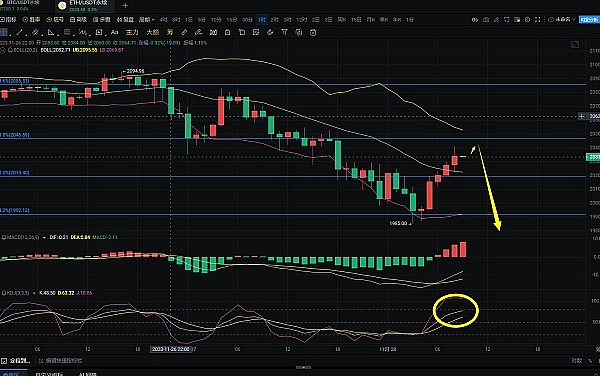The width and height of the screenshot is (600, 376).
Task: Click the 2046.65 Fibonacci level label
Action: pyautogui.click(x=15, y=135)
